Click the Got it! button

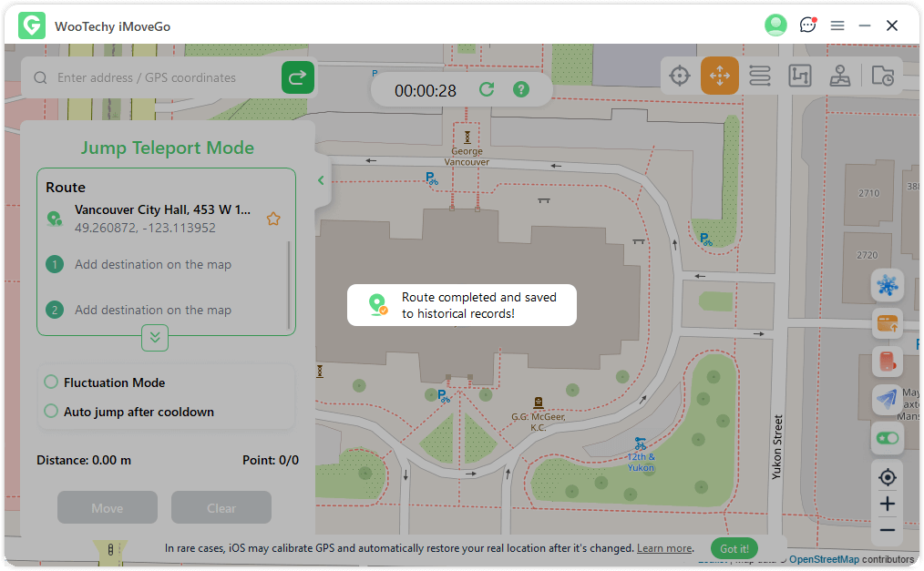point(734,549)
